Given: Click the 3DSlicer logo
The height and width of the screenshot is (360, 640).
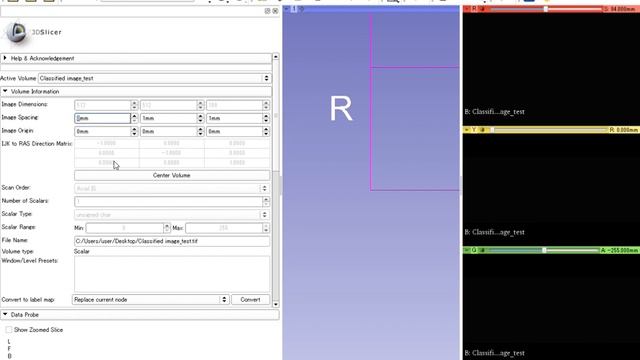Looking at the screenshot, I should click(33, 32).
